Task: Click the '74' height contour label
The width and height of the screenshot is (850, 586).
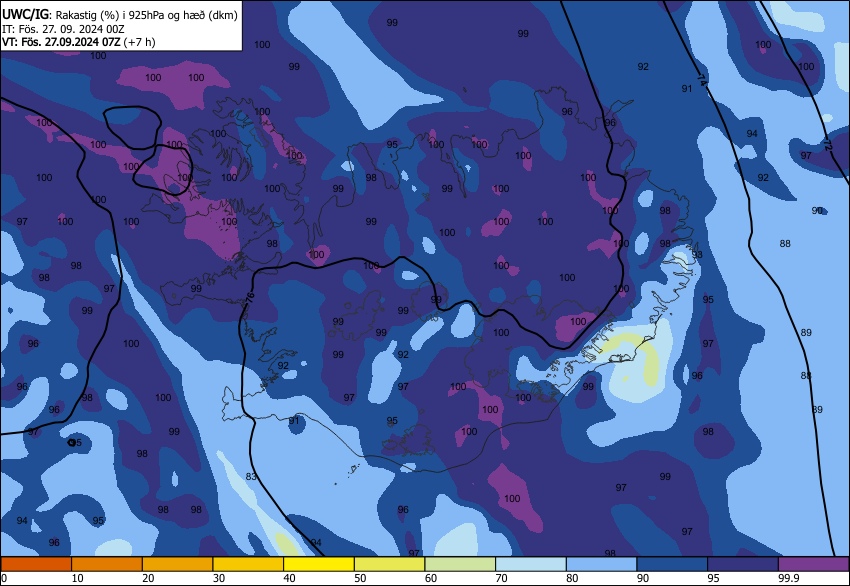Action: pyautogui.click(x=702, y=81)
